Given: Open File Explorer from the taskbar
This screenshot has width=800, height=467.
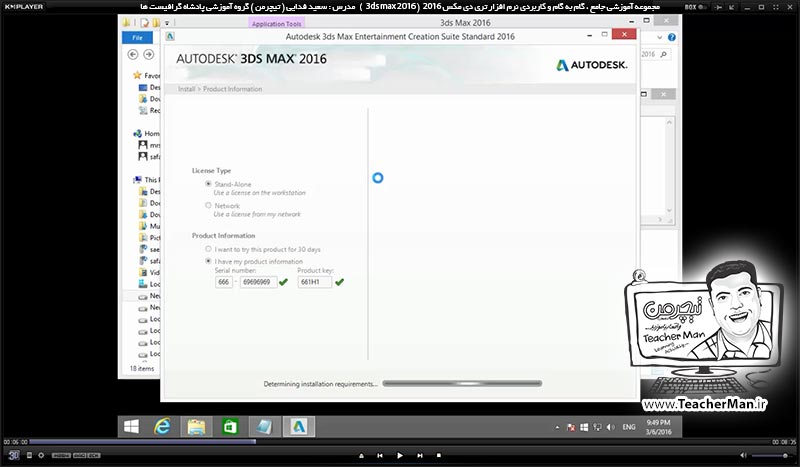Looking at the screenshot, I should [196, 427].
